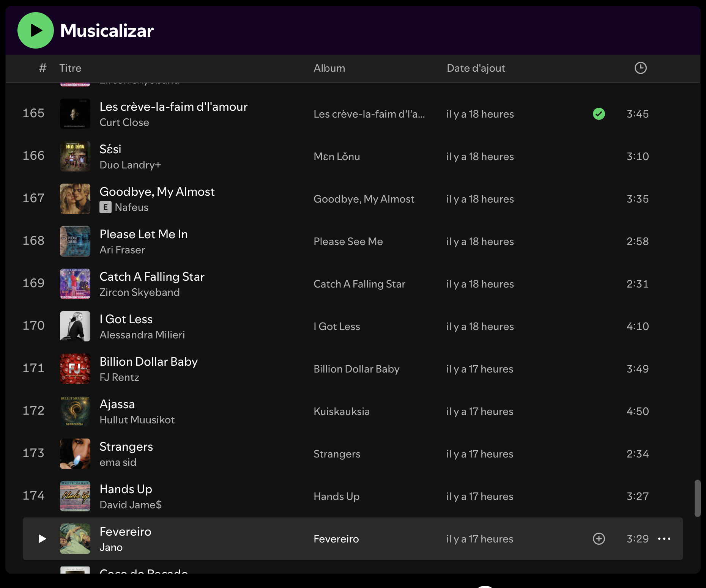Open the song title Strangers
The image size is (706, 588).
coord(126,447)
